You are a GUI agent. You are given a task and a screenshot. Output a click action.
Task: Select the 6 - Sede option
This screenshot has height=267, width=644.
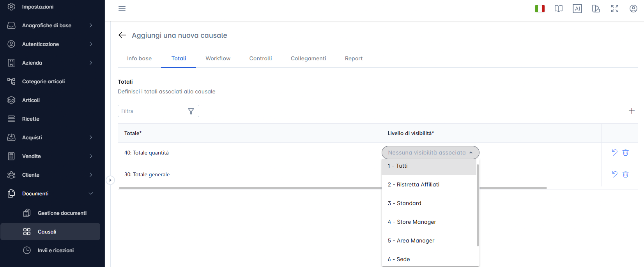[x=429, y=259]
